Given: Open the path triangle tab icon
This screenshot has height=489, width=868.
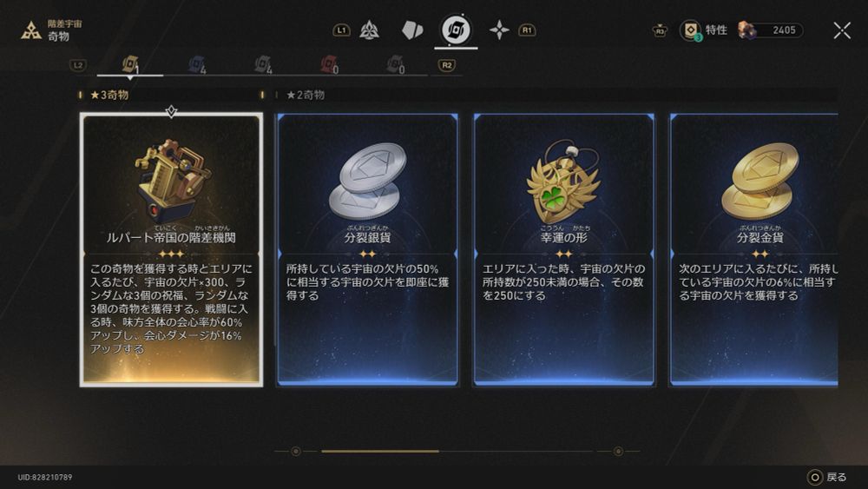Looking at the screenshot, I should [369, 30].
